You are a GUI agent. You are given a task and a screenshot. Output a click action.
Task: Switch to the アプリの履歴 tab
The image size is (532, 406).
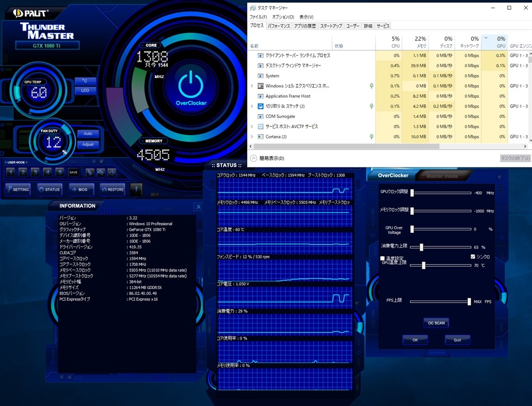click(x=304, y=26)
